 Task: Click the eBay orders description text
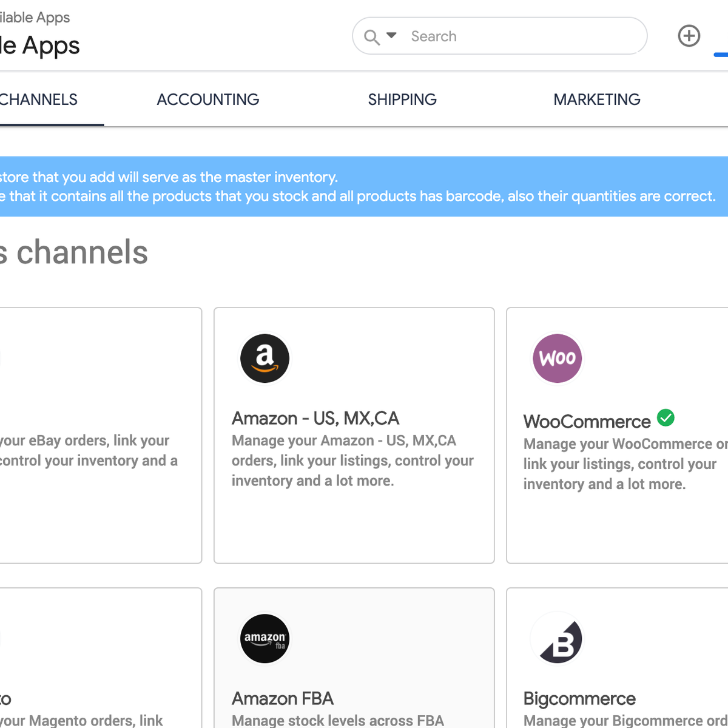(89, 450)
